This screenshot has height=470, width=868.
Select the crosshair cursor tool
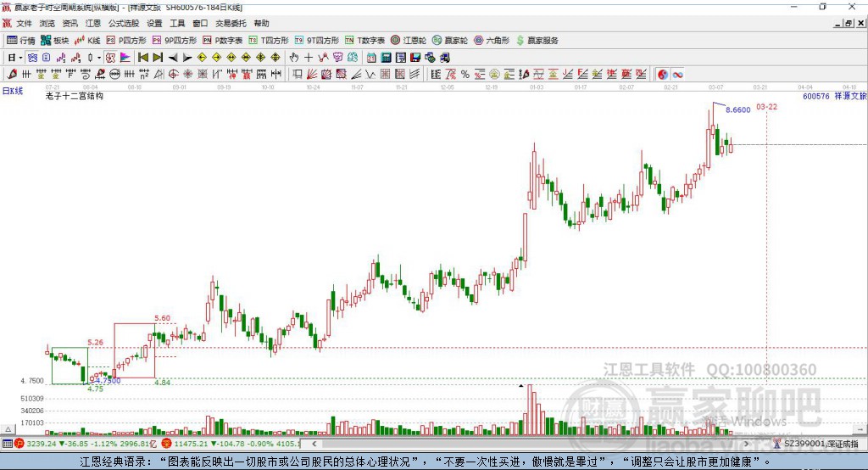click(x=309, y=58)
